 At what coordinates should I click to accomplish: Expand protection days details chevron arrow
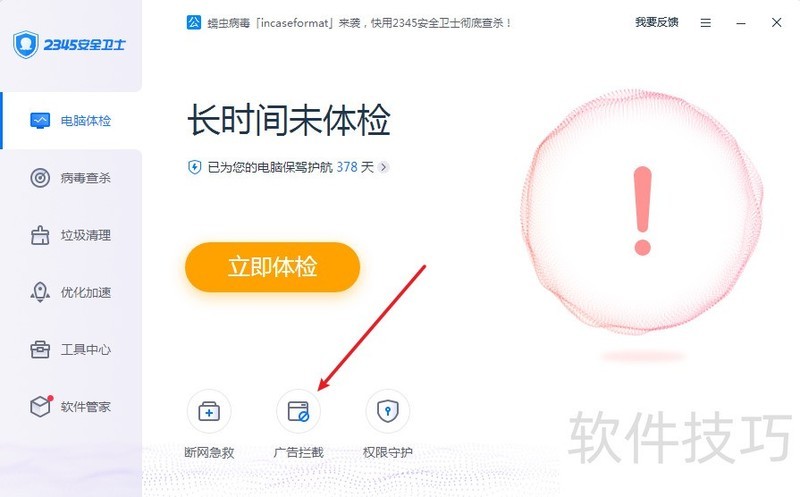coord(384,167)
